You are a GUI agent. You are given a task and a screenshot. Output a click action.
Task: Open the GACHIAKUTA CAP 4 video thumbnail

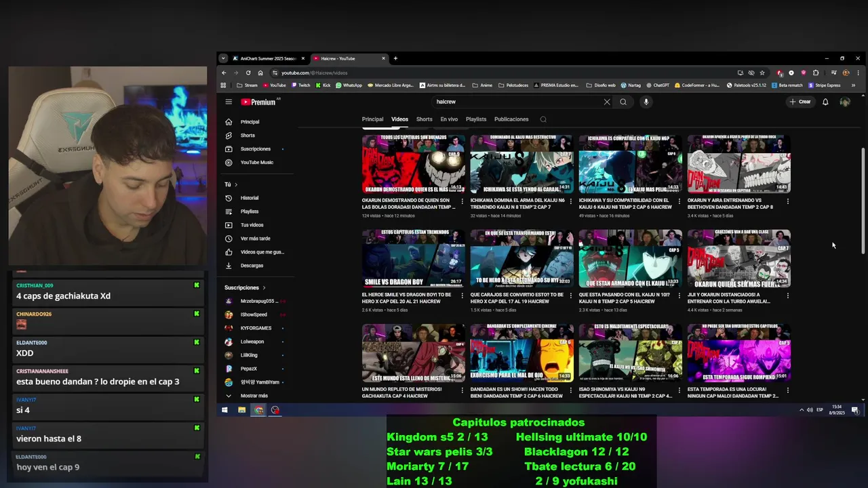tap(413, 353)
